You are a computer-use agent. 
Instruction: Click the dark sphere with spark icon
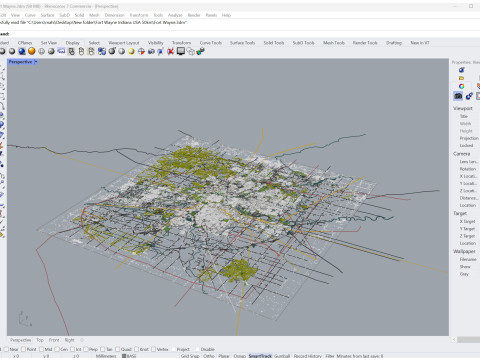coord(112,51)
